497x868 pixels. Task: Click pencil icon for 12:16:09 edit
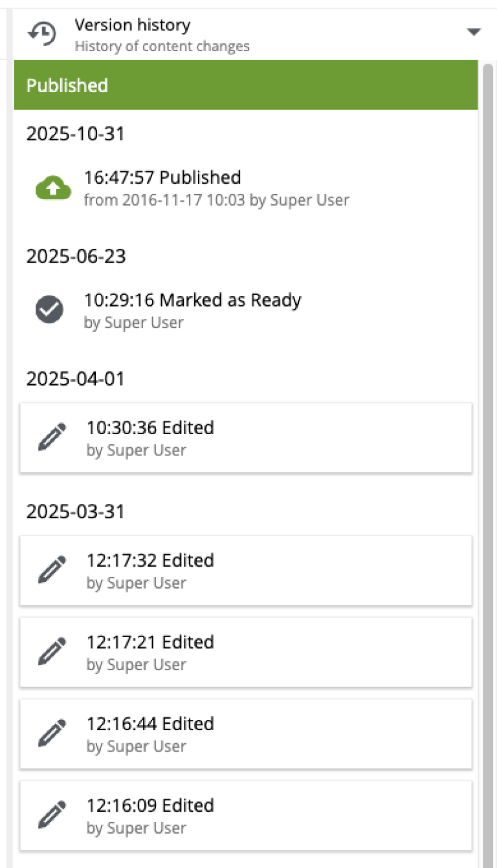coord(52,816)
